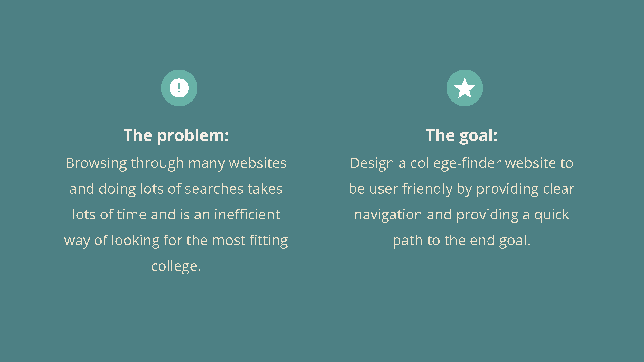
Task: Select the "The goal:" heading
Action: pos(461,135)
